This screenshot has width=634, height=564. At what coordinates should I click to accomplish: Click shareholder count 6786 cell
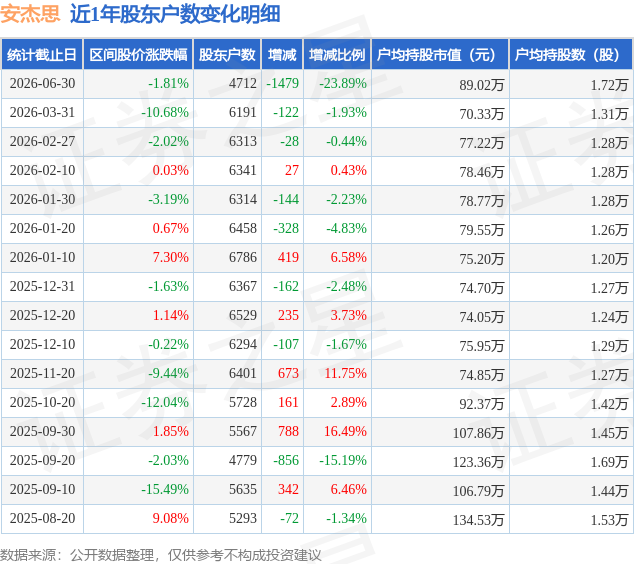click(x=243, y=257)
